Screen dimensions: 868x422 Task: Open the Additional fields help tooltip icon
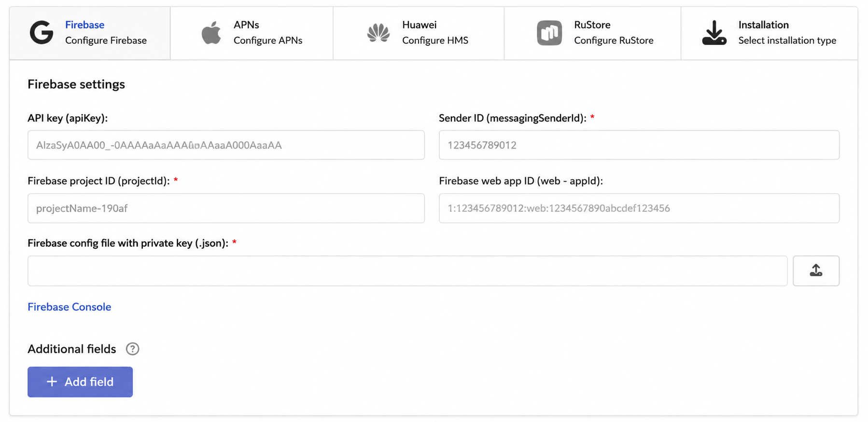pos(132,349)
